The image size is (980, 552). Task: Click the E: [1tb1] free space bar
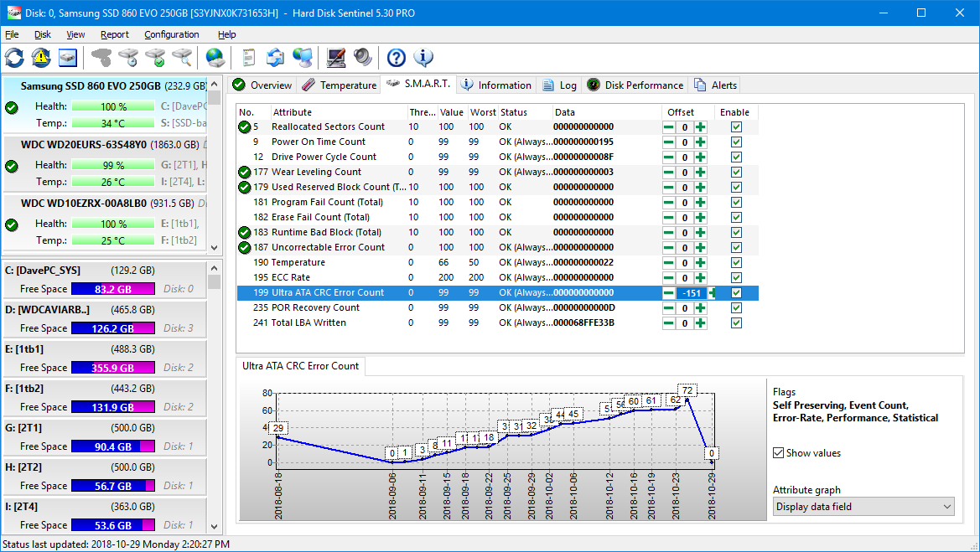(113, 368)
